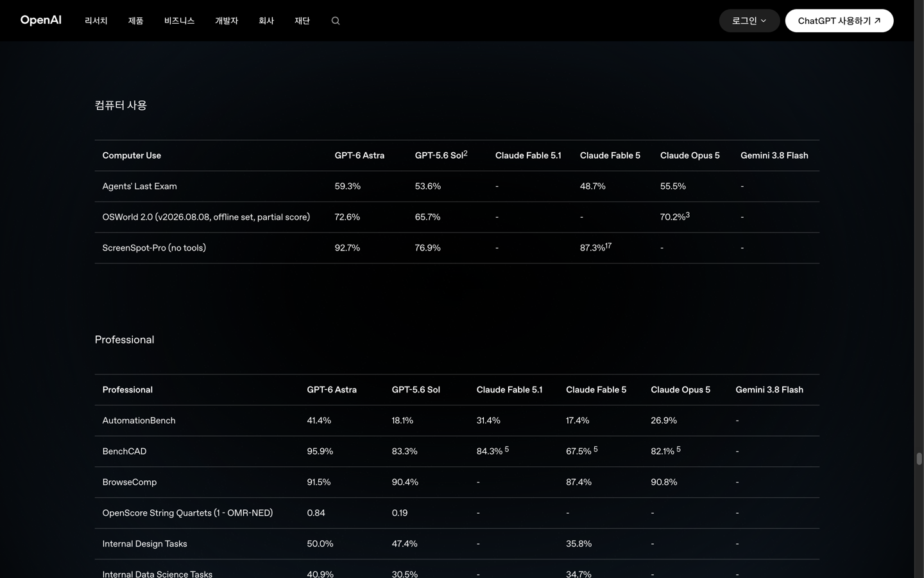Select the Agents' Last Exam row label
This screenshot has width=924, height=578.
point(139,186)
